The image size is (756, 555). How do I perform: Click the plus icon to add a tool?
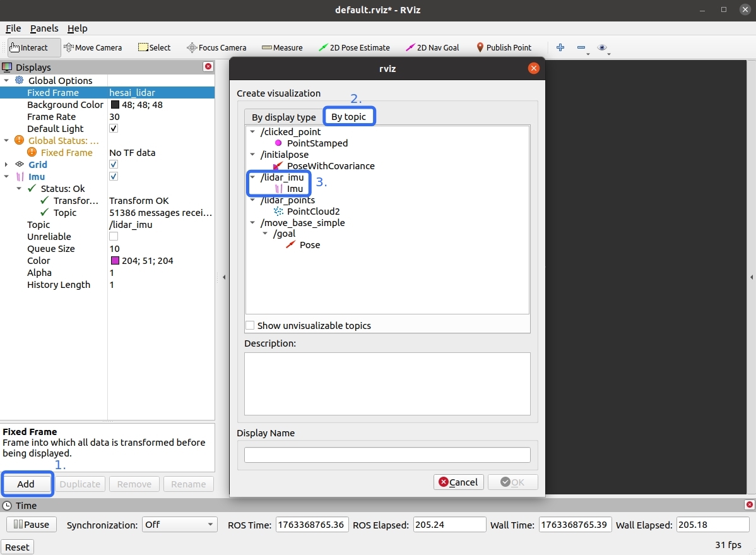coord(560,47)
